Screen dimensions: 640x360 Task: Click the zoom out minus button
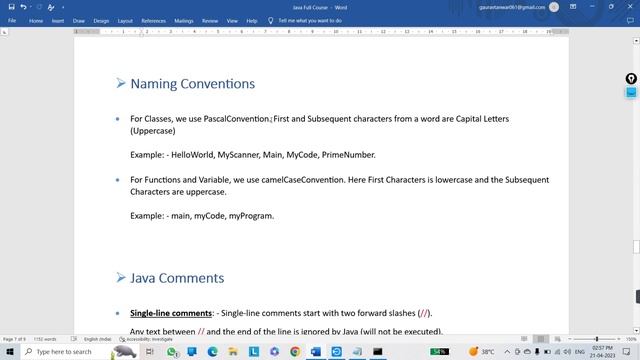tap(570, 339)
